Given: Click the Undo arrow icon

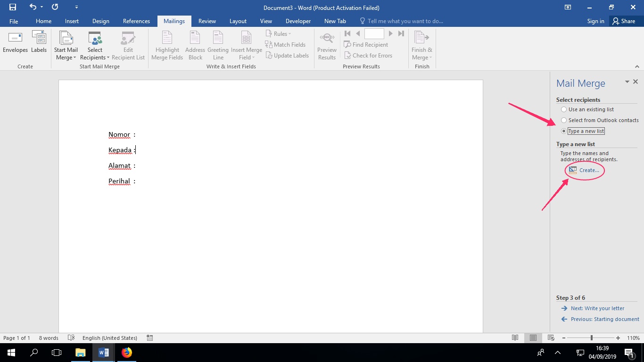Looking at the screenshot, I should coord(33,7).
